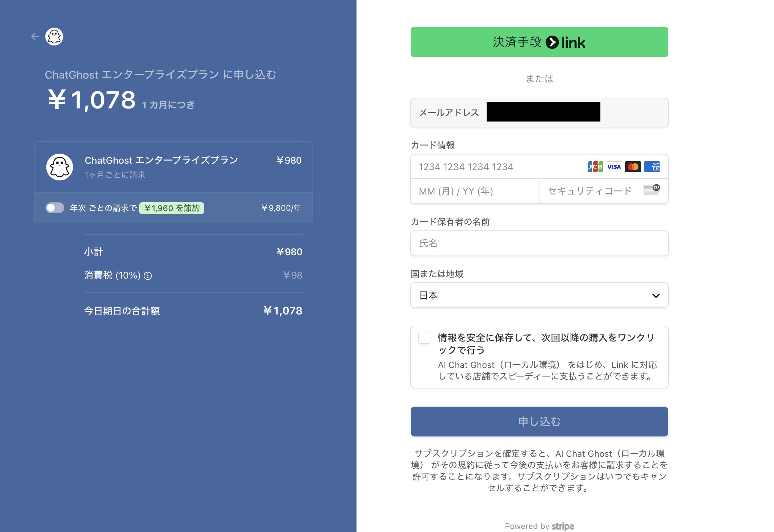Focus the card number field
774x532 pixels.
click(539, 167)
